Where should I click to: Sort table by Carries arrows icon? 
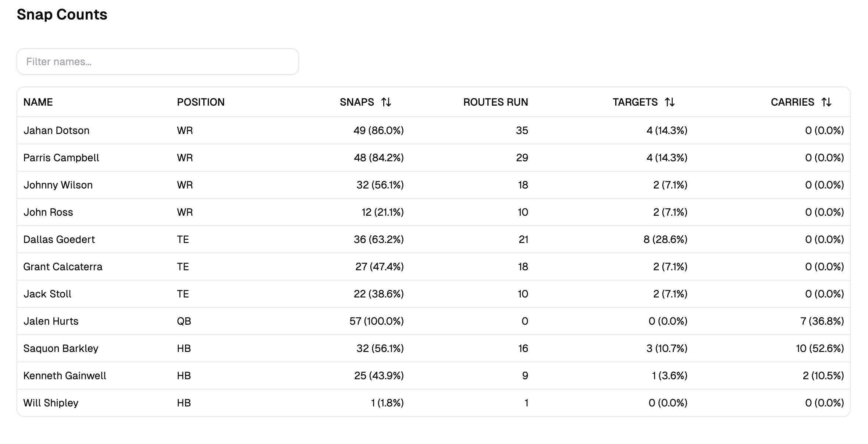pos(826,102)
